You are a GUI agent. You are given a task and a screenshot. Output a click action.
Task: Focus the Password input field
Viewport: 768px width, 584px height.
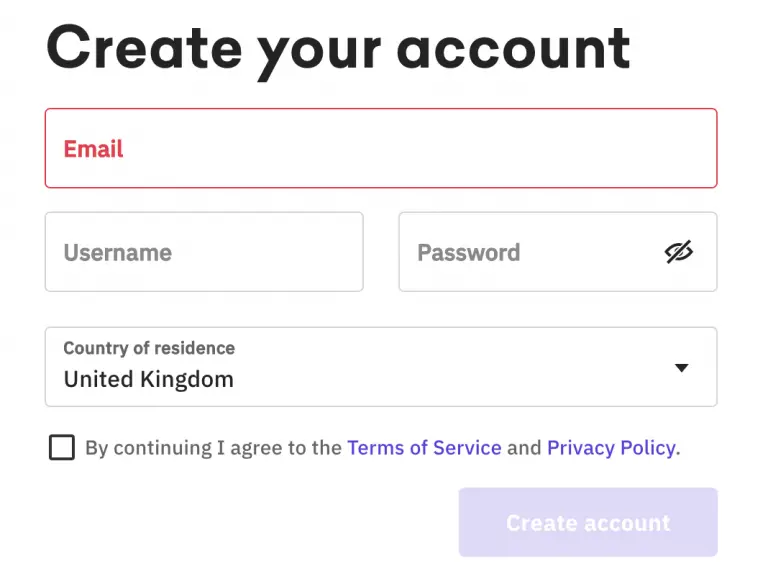point(558,252)
